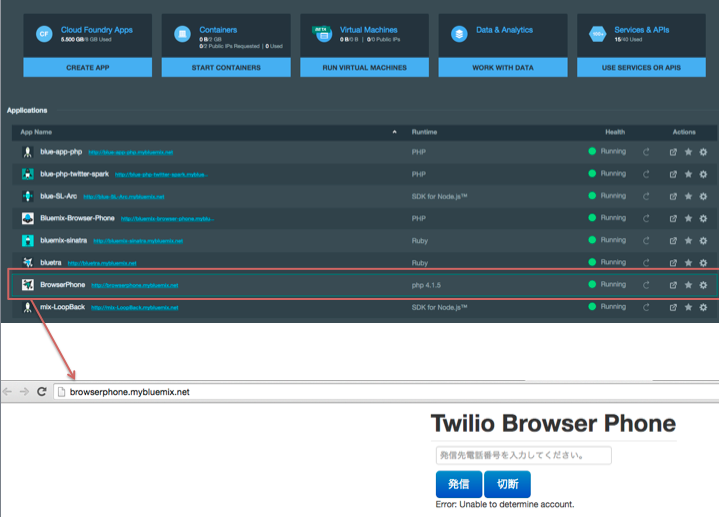Screen dimensions: 719x517
Task: Star the blue-SL-Arc app
Action: click(688, 196)
